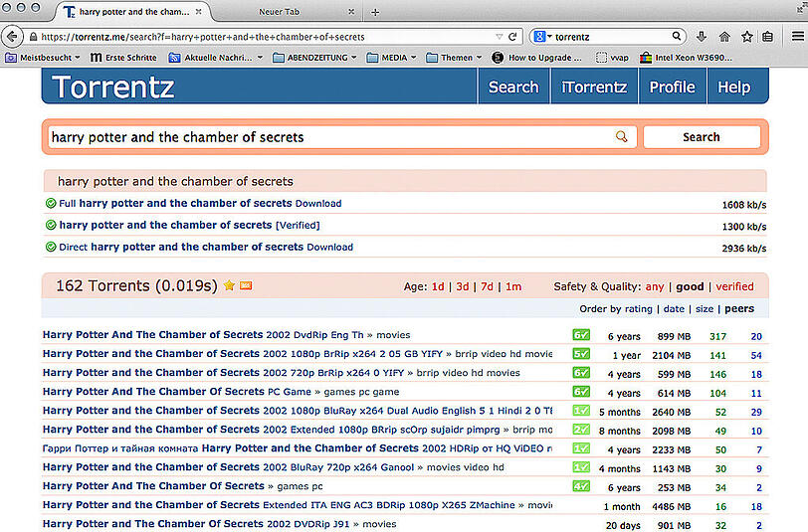The height and width of the screenshot is (532, 808).
Task: Open the How to Upgrade bookmark
Action: (537, 58)
